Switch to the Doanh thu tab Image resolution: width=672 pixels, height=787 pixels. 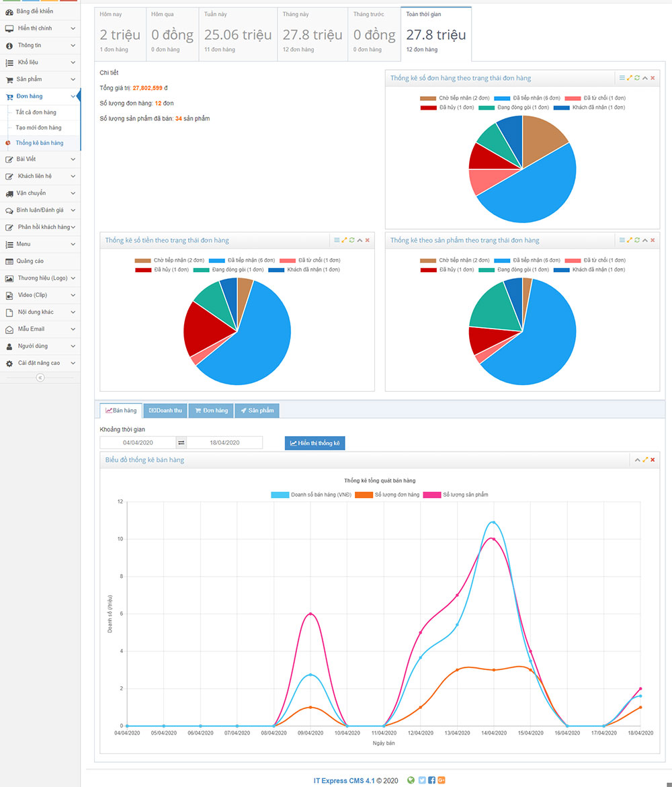point(165,411)
